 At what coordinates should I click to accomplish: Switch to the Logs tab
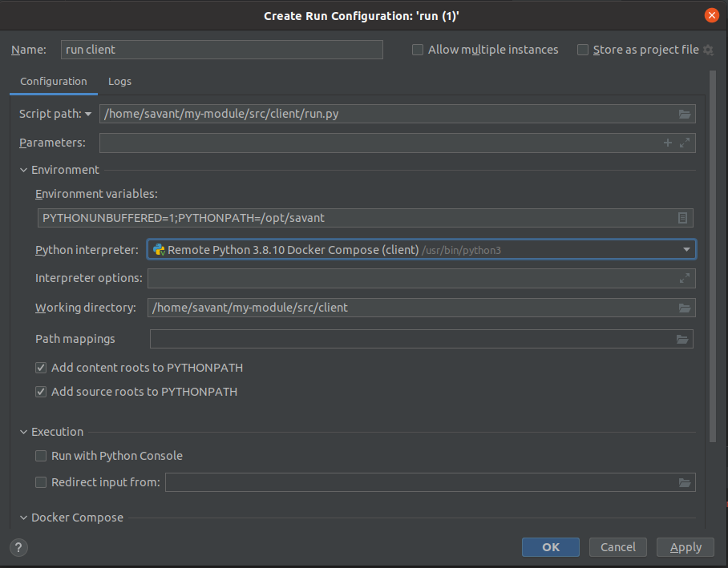(x=119, y=81)
